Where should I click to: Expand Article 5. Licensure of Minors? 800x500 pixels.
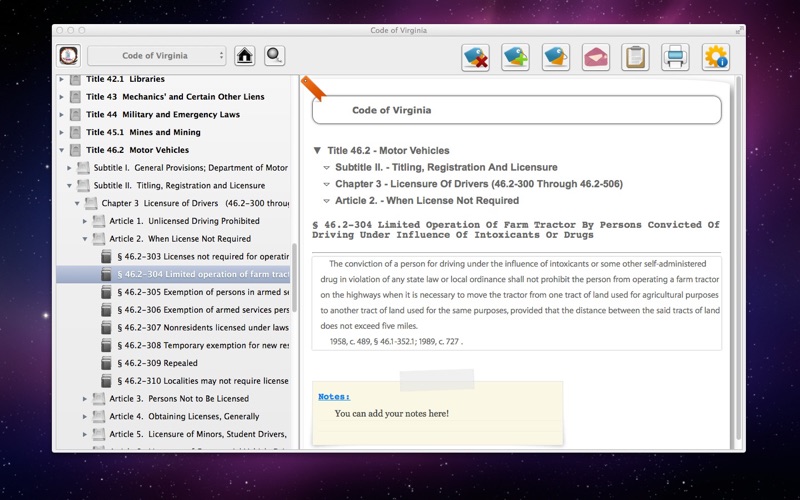point(85,435)
